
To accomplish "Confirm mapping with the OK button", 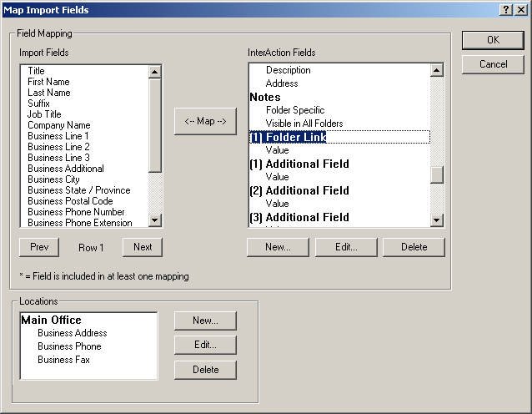I will (493, 40).
